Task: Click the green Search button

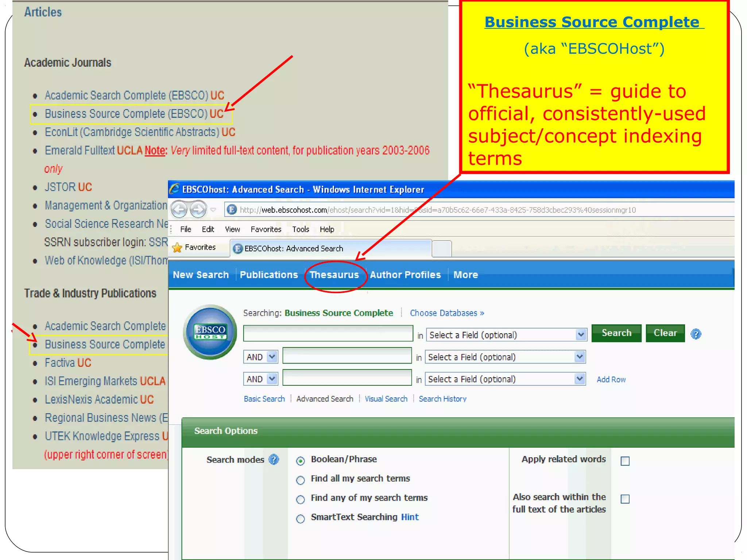Action: 616,333
